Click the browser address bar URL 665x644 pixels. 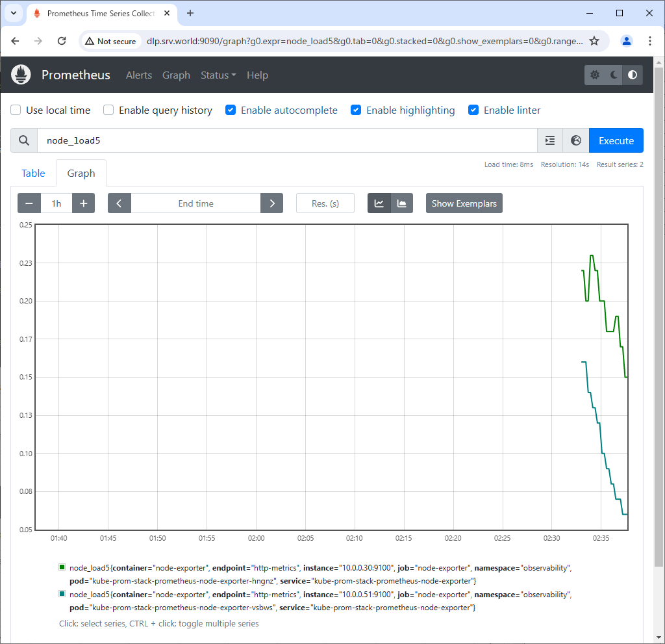click(x=365, y=41)
